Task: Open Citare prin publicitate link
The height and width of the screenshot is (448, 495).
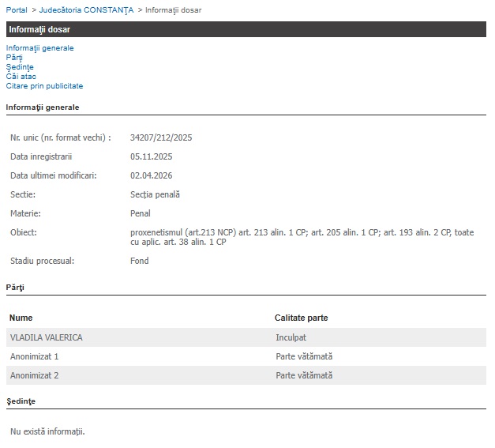Action: tap(44, 86)
